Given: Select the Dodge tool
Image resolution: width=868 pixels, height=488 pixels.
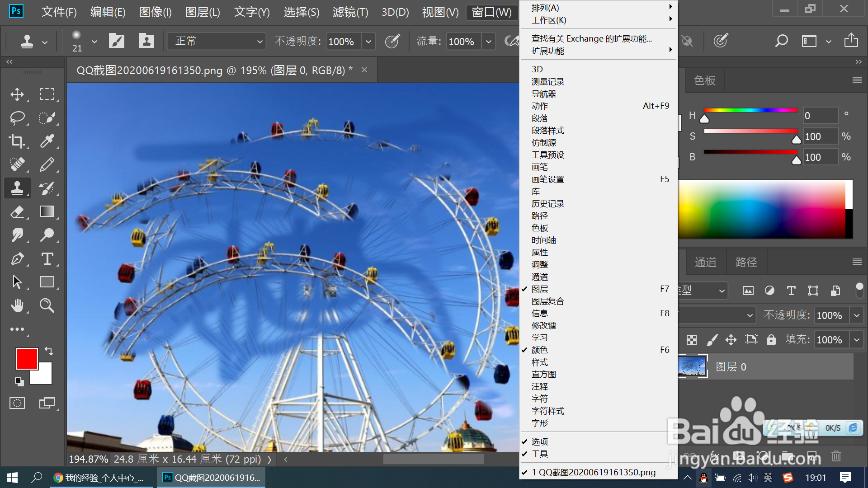Looking at the screenshot, I should [x=47, y=235].
